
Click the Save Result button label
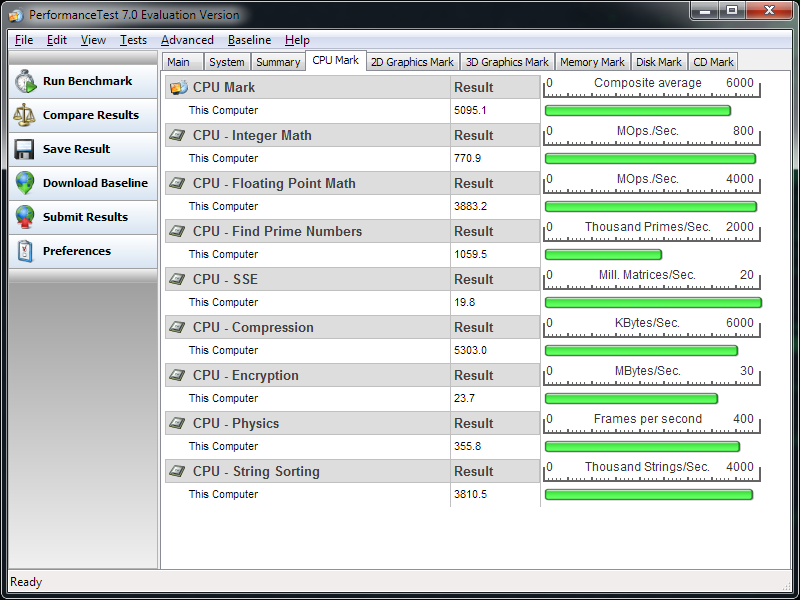click(x=76, y=149)
